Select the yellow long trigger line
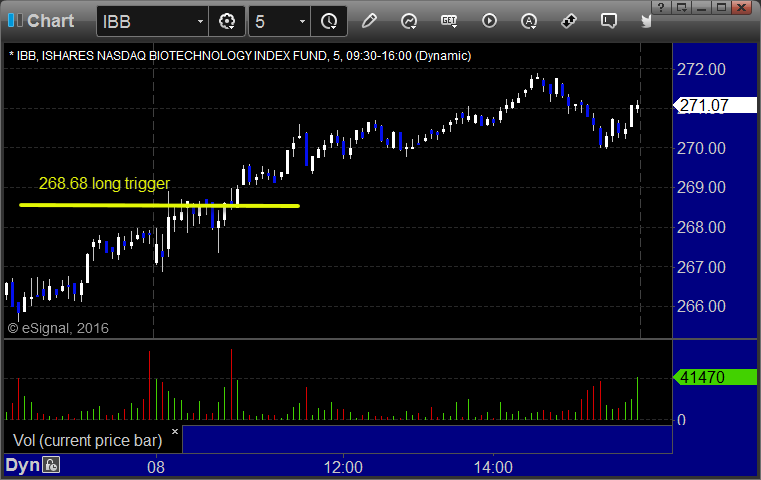 159,205
